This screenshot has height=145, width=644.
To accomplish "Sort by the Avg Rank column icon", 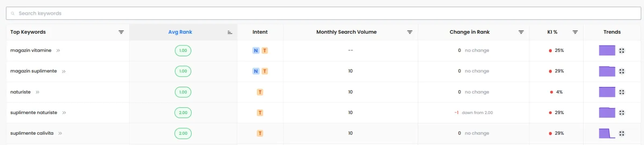I will [x=230, y=32].
